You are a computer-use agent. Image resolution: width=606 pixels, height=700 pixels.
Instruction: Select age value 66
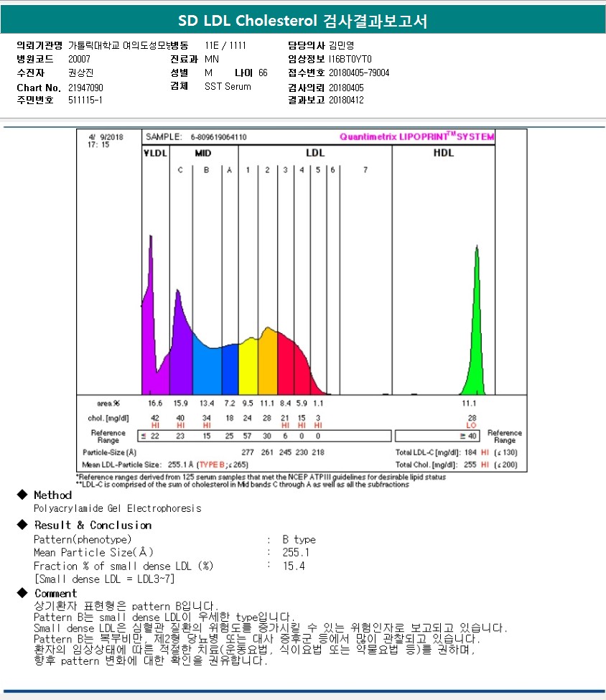(263, 73)
